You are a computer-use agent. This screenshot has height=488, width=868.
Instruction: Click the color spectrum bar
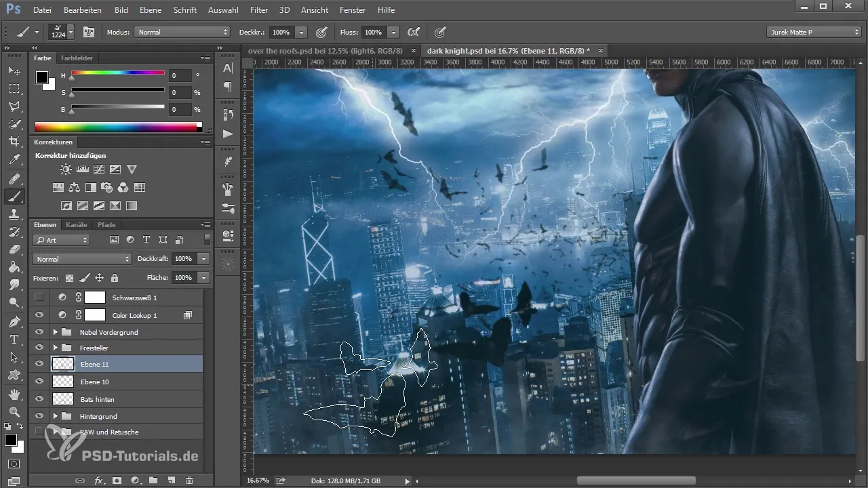[118, 127]
